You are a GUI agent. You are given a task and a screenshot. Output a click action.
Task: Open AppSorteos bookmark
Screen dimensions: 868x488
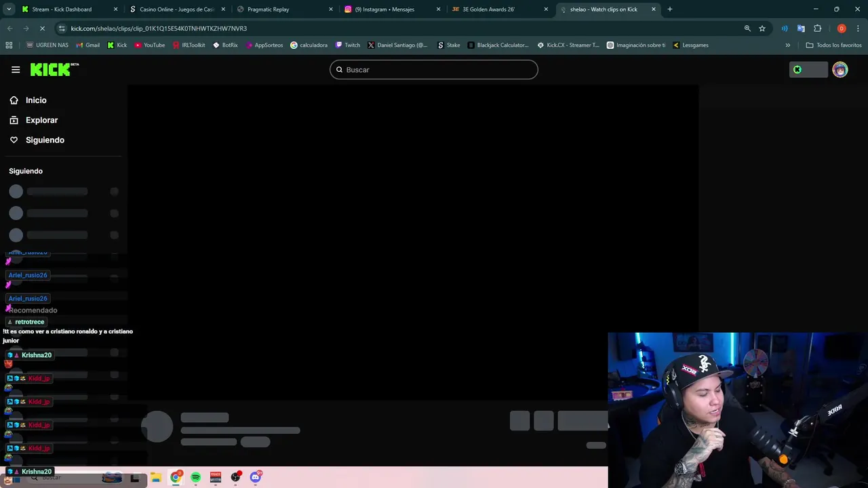point(264,45)
